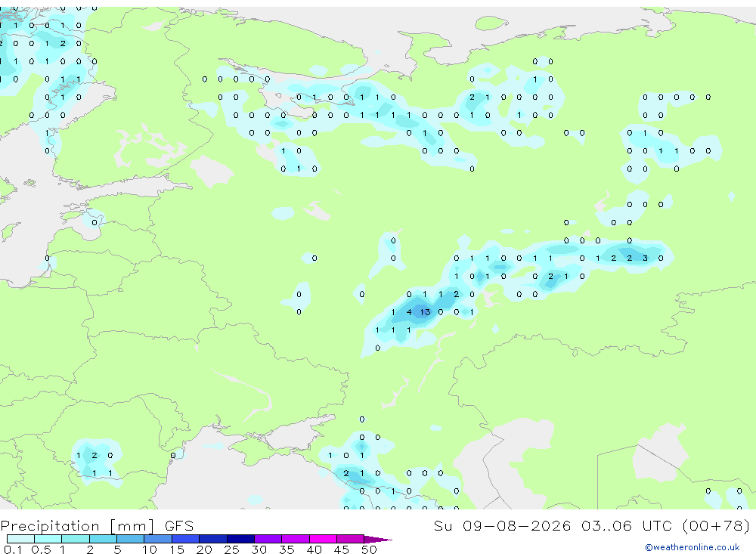This screenshot has width=756, height=554.
Task: Click the weatheronline.co.uk copyright link
Action: 692,547
